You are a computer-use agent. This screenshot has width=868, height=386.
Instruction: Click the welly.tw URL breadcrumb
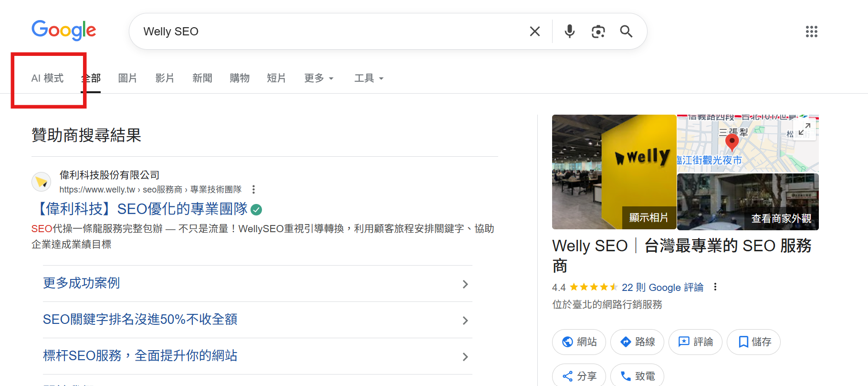(150, 190)
